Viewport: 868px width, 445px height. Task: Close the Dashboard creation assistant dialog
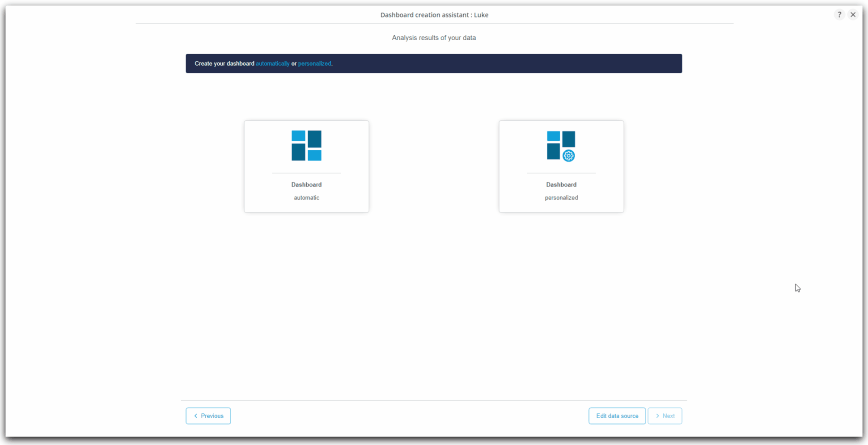coord(853,15)
